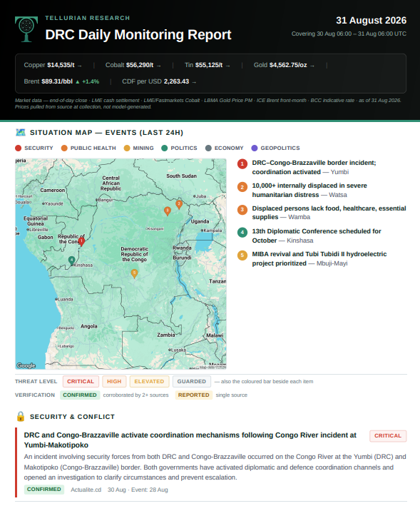Open the MIBA revival and Tubi Tubidi event

319,258
